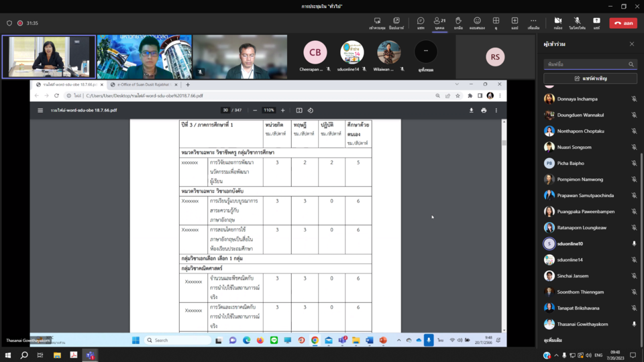Raise your hand in the meeting

pyautogui.click(x=458, y=22)
